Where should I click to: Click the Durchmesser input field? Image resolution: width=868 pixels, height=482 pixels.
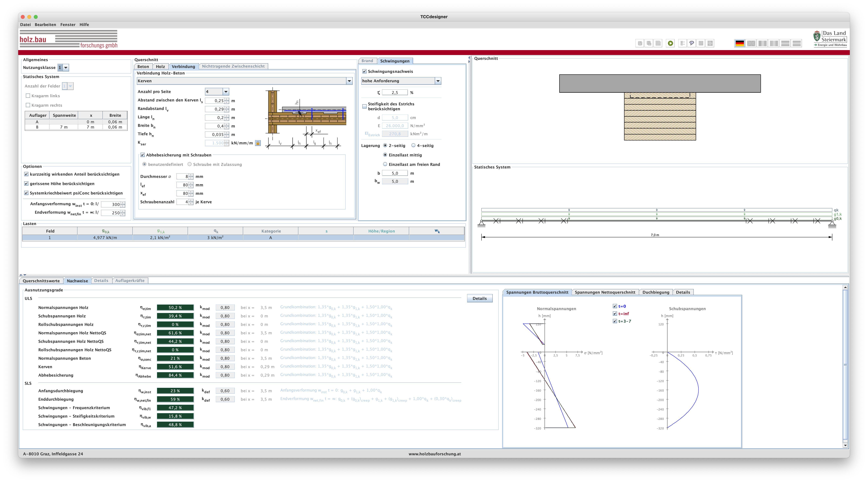[182, 177]
